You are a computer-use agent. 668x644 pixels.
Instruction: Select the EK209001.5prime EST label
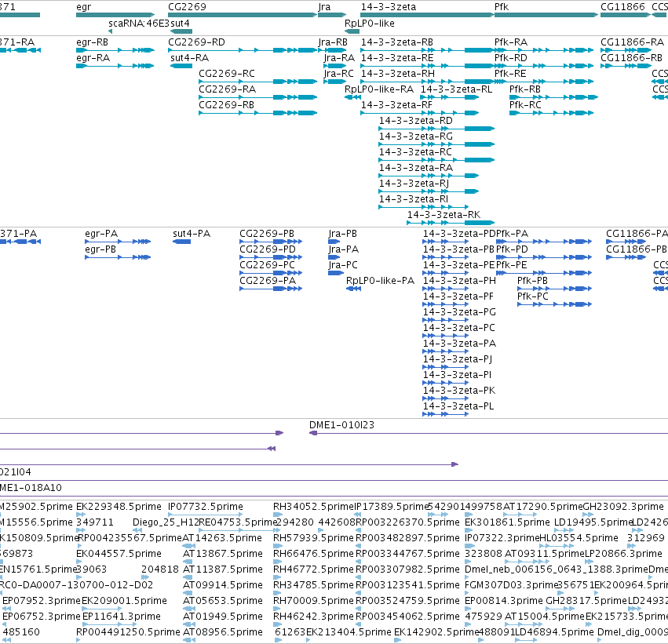pos(124,601)
